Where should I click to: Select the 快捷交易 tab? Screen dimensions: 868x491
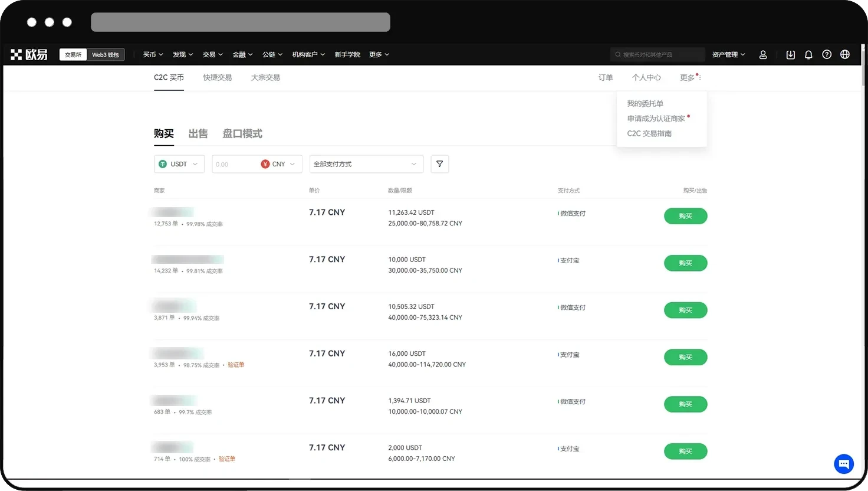click(x=218, y=77)
